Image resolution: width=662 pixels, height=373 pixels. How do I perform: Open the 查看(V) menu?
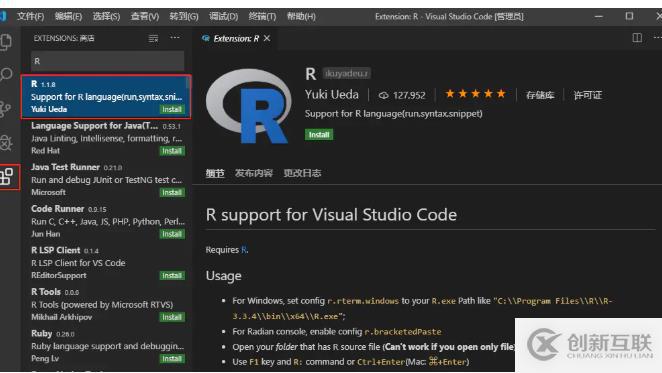click(x=145, y=16)
